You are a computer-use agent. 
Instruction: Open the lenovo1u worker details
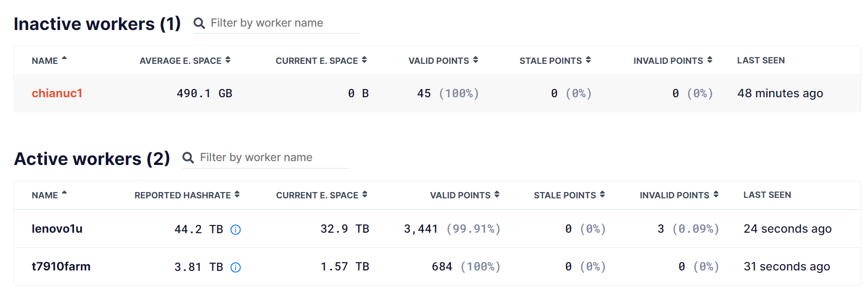pyautogui.click(x=57, y=229)
